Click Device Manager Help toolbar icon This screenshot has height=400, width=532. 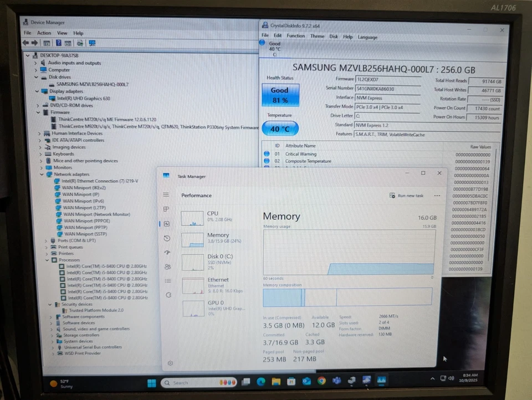pyautogui.click(x=59, y=43)
